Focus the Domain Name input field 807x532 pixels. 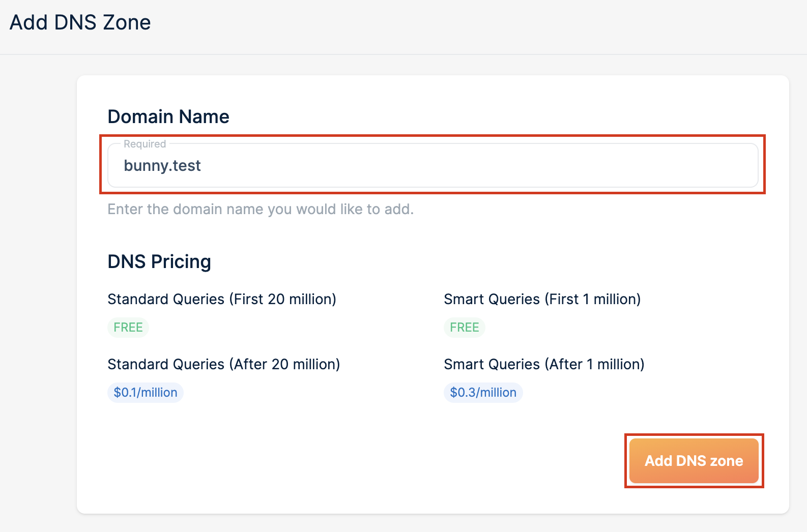click(433, 165)
